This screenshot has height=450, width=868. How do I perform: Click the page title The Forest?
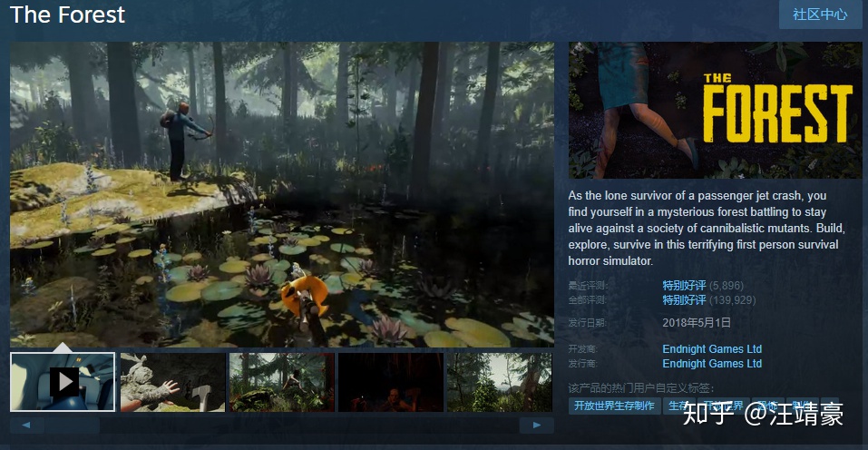pyautogui.click(x=67, y=15)
